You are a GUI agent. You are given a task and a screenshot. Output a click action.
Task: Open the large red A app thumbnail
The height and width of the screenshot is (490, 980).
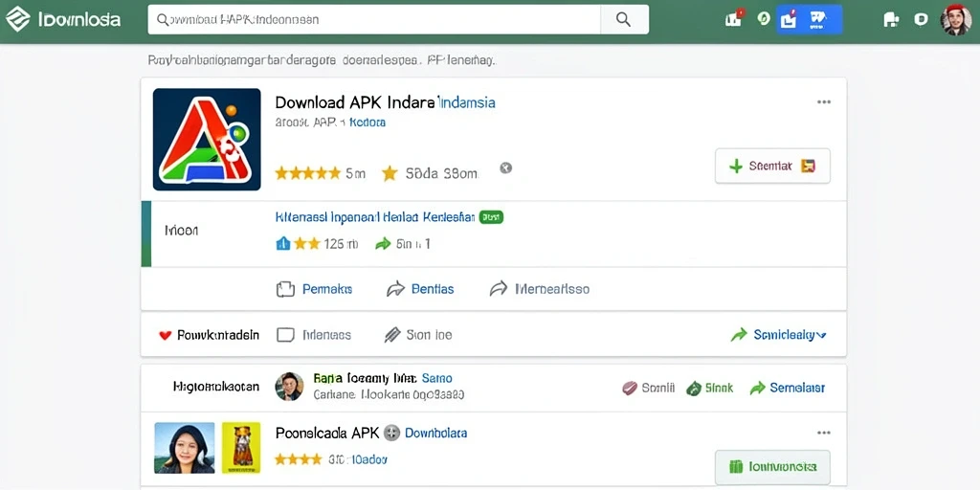tap(207, 140)
